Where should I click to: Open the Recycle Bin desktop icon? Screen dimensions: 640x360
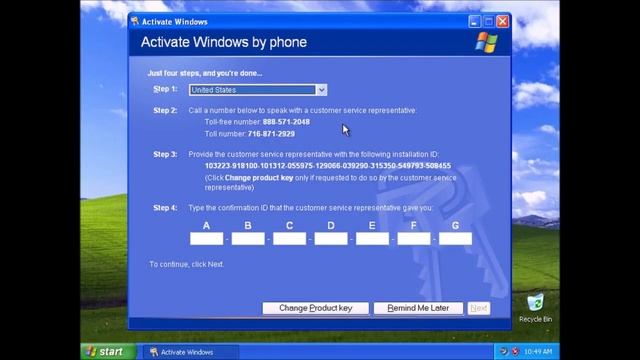[x=536, y=308]
